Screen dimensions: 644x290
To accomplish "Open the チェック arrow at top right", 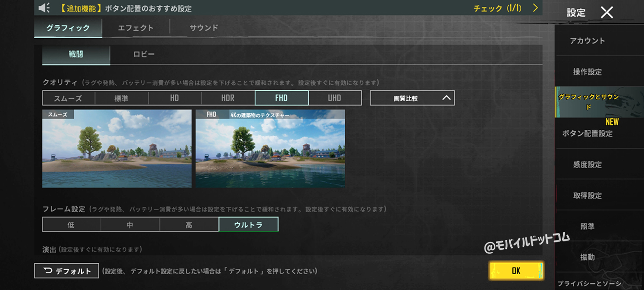I will coord(535,8).
